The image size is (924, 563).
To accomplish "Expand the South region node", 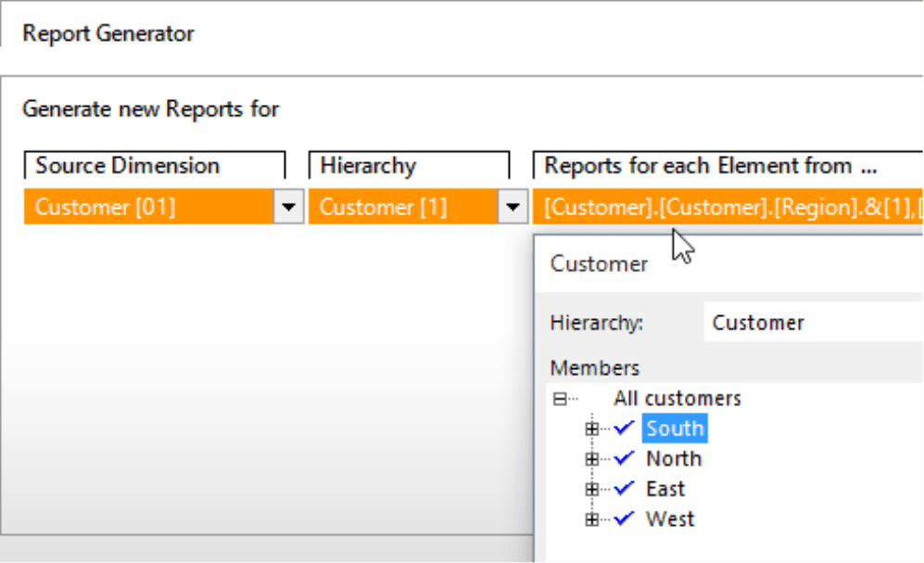I will pyautogui.click(x=593, y=429).
